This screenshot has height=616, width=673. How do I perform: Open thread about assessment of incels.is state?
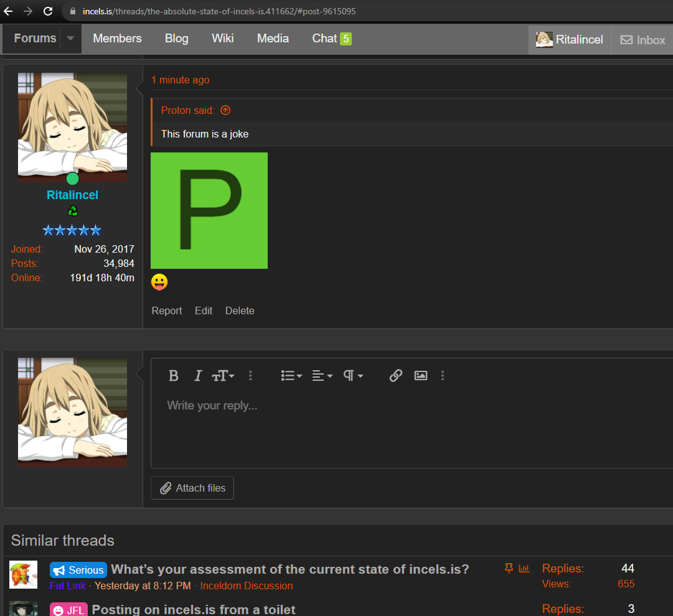[x=290, y=569]
